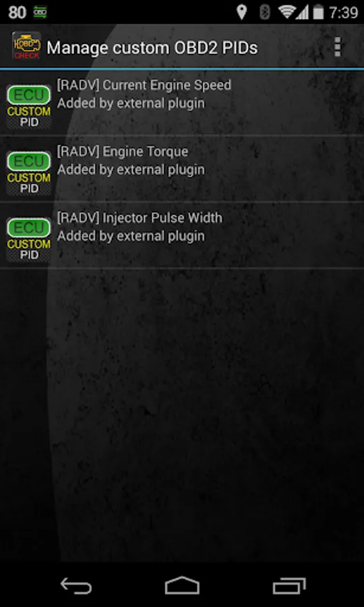Click 'Added by external plugin' under Engine Torque
Viewport: 364px width, 607px height.
(131, 169)
